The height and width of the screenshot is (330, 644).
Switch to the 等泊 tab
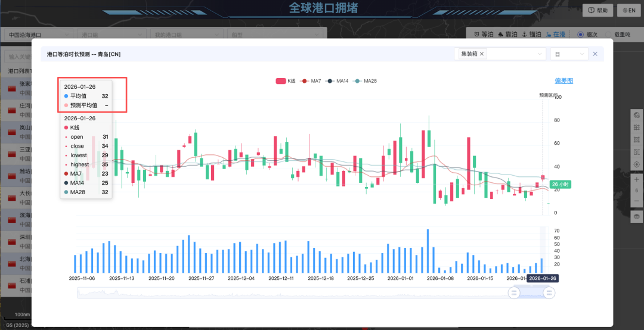point(484,35)
